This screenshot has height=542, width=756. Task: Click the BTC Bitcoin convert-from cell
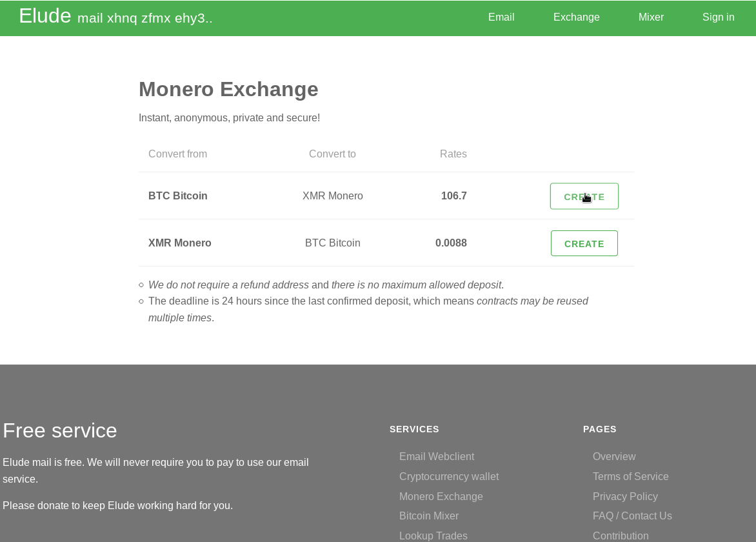(178, 196)
